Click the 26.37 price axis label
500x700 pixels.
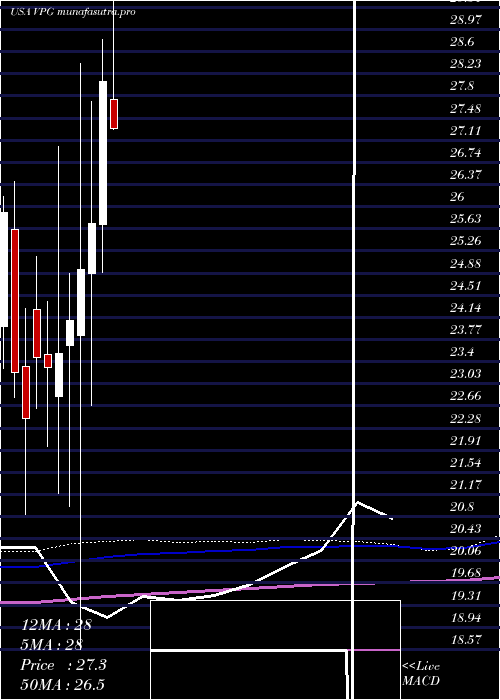(x=465, y=175)
